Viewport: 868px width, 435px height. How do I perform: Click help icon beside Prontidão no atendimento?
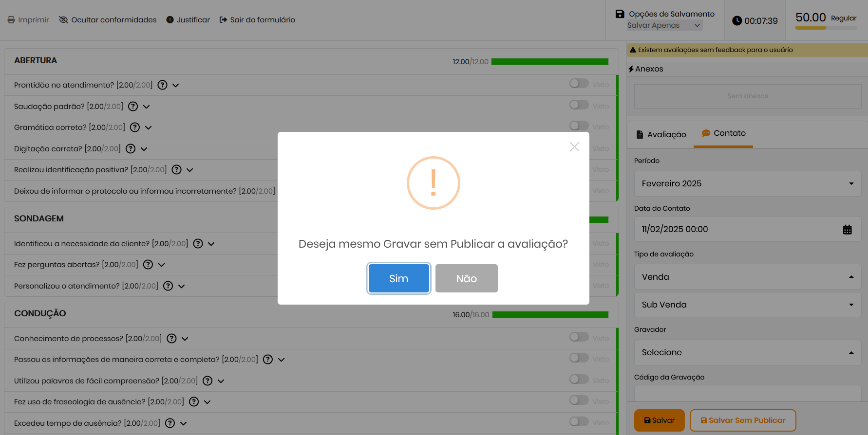(163, 85)
